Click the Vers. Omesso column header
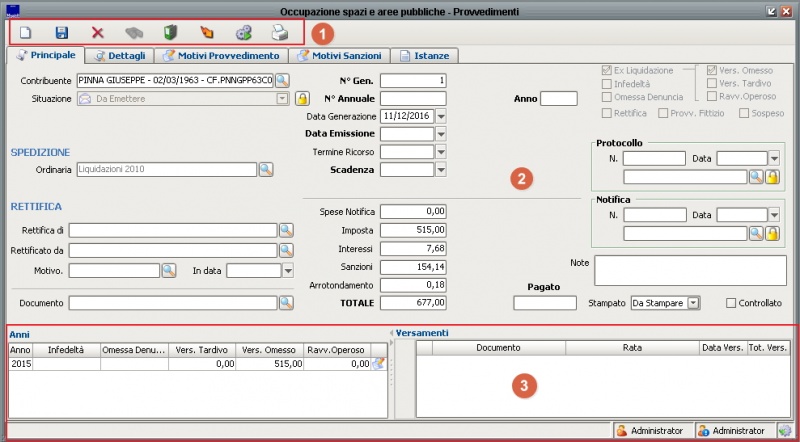800x442 pixels. [270, 349]
